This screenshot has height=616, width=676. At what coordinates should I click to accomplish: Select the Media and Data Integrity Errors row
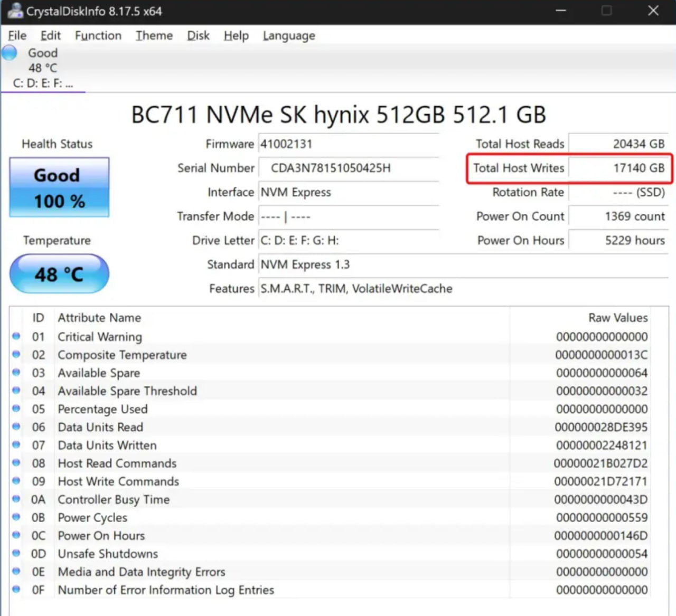141,572
